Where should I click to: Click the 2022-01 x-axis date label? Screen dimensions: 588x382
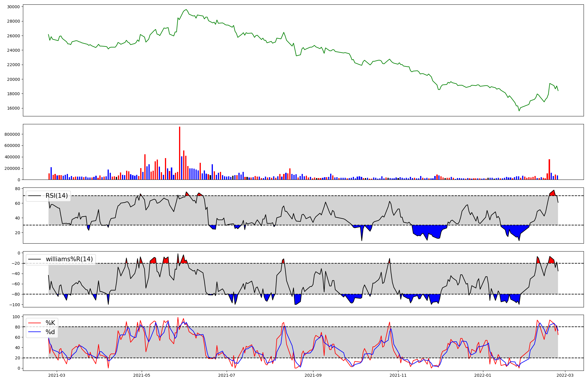pos(483,375)
